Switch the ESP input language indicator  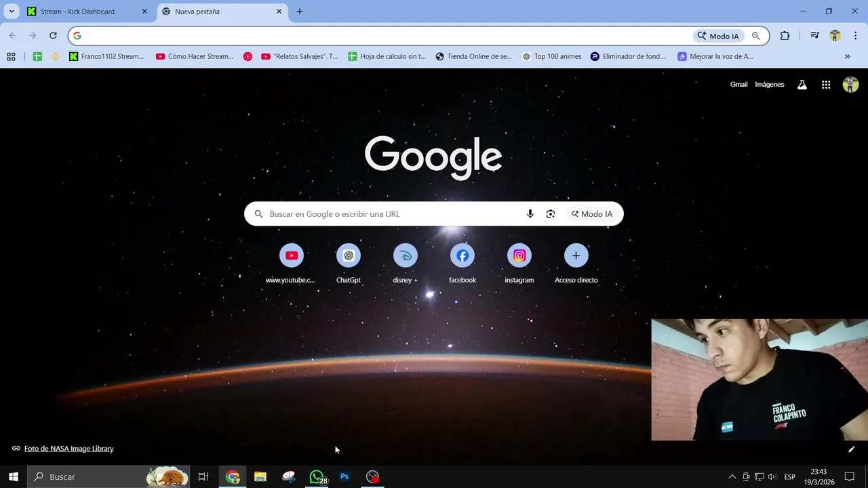[x=790, y=476]
